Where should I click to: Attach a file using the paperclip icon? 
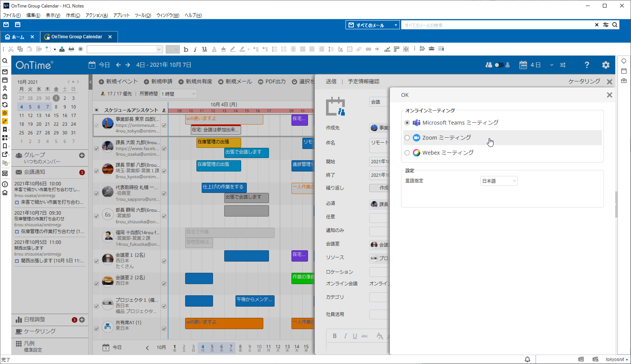pyautogui.click(x=358, y=49)
